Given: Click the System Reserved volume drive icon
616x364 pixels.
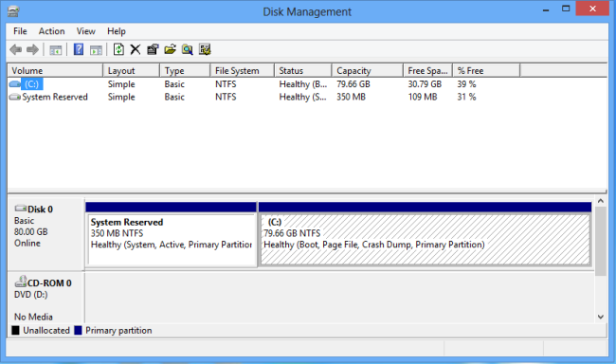Looking at the screenshot, I should pyautogui.click(x=15, y=97).
